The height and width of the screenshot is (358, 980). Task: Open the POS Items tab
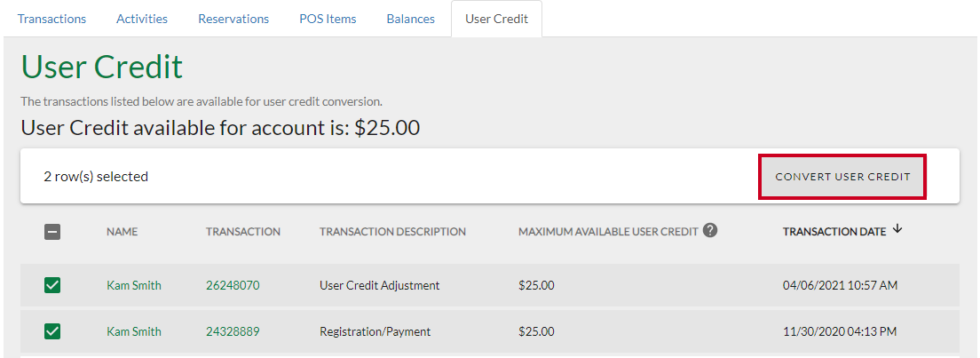point(328,19)
